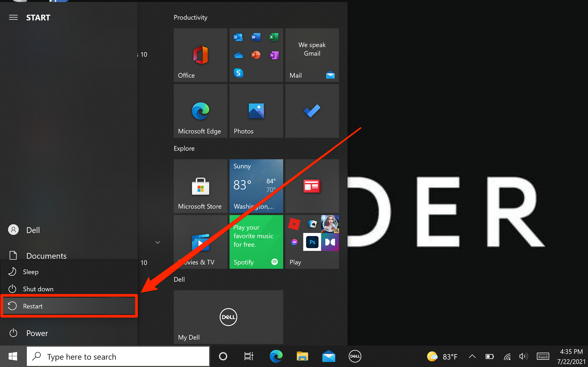This screenshot has height=367, width=588.
Task: Launch Outlook from the Office folder tile
Action: click(238, 37)
